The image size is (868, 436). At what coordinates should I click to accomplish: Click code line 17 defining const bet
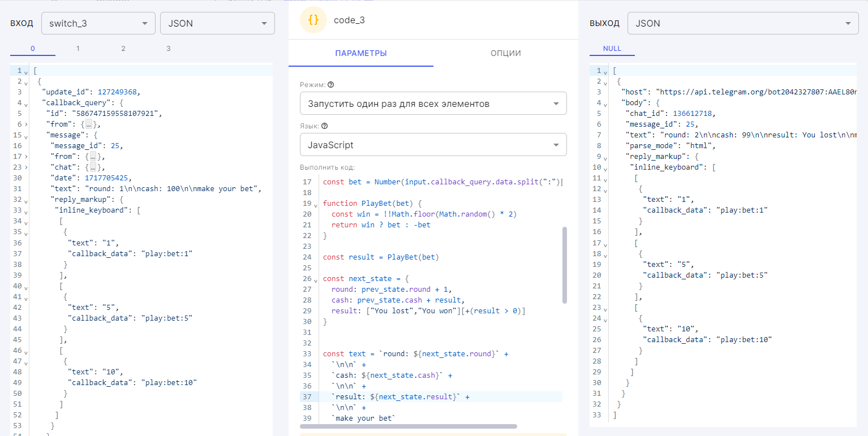(443, 182)
